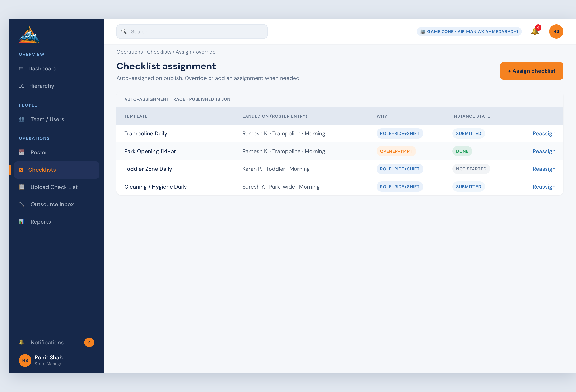576x392 pixels.
Task: Click Karan P. · Toddler · Morning roster entry
Action: [x=276, y=169]
